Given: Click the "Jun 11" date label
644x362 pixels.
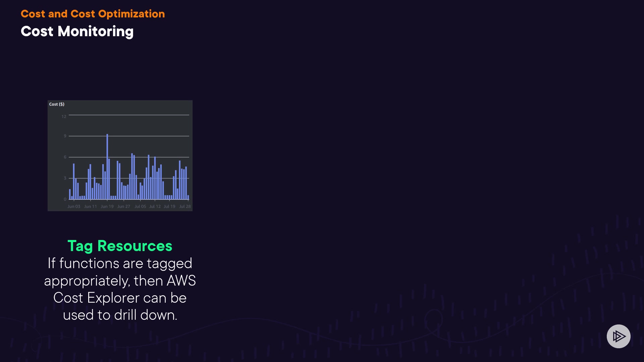Looking at the screenshot, I should [90, 206].
